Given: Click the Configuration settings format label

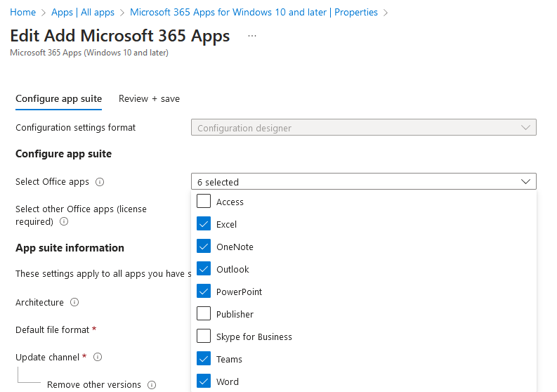Looking at the screenshot, I should [x=75, y=128].
